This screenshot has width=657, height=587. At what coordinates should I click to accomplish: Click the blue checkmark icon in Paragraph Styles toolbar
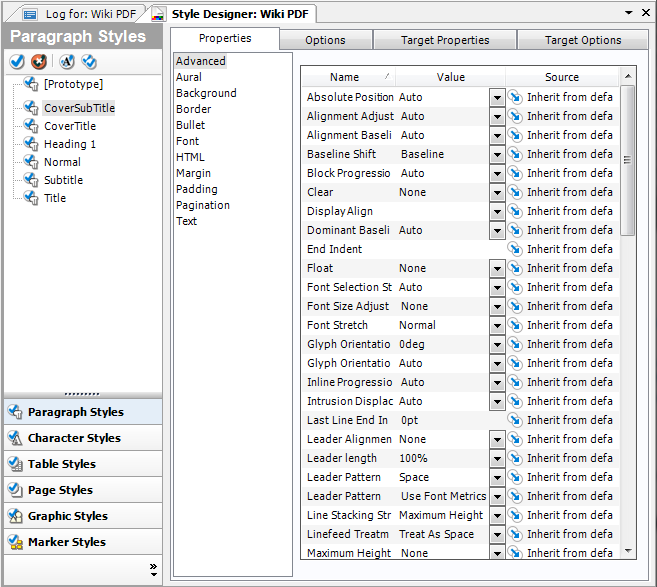tap(17, 62)
